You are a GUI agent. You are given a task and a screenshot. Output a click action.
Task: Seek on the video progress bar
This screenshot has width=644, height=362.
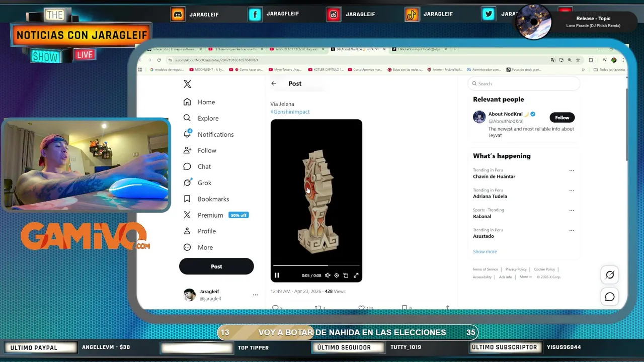click(316, 265)
